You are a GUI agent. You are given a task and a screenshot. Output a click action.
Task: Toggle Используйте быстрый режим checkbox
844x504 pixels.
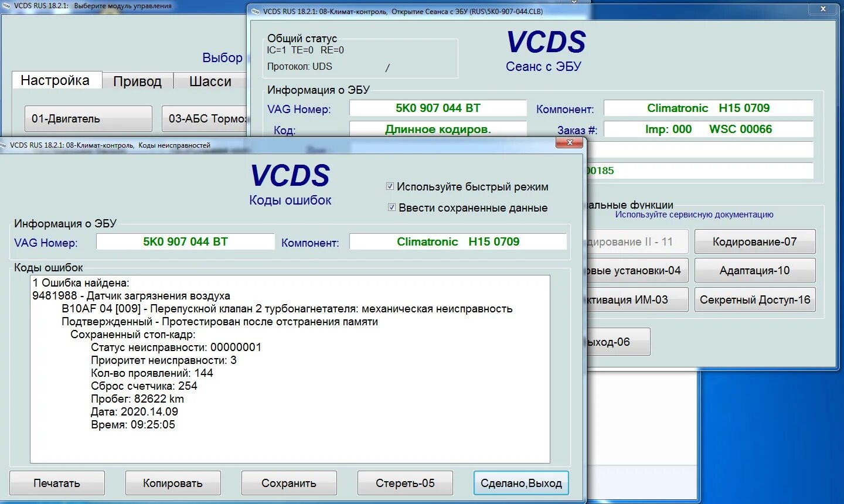[x=390, y=186]
